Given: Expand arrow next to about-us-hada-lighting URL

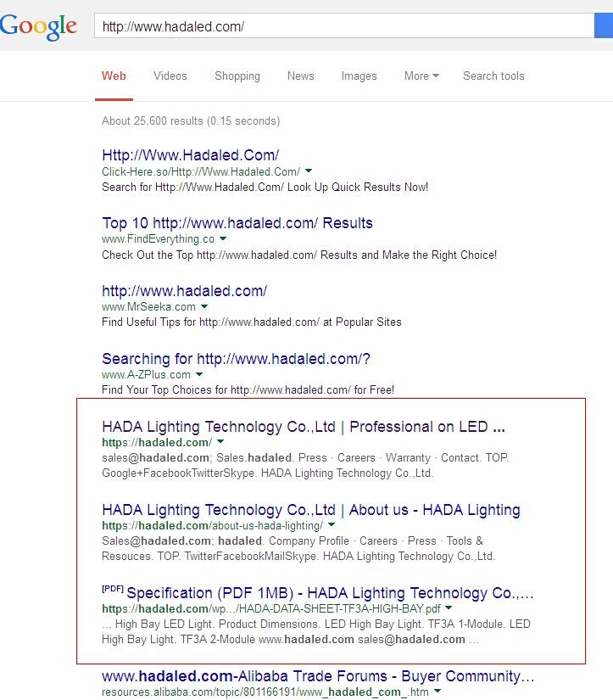Looking at the screenshot, I should point(332,525).
